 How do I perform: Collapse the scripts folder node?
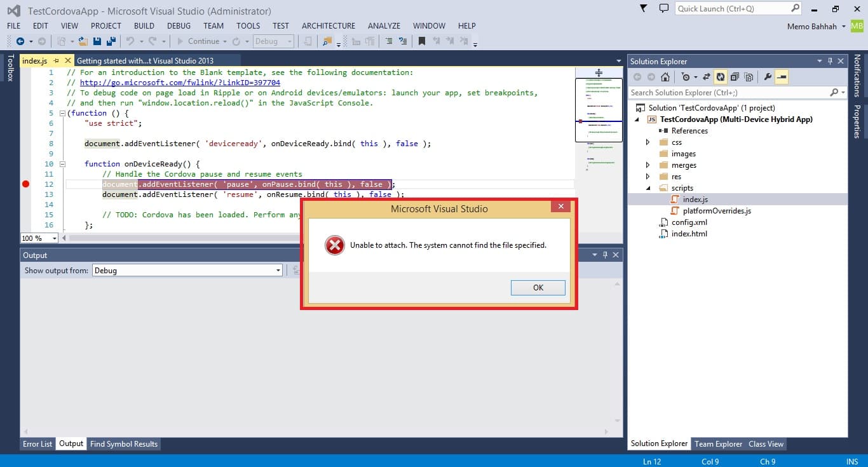(x=648, y=188)
